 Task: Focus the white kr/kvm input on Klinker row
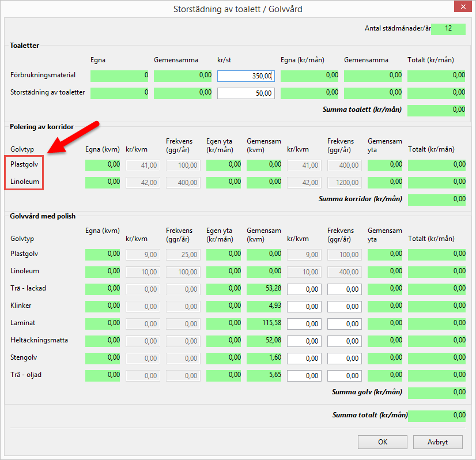pos(304,307)
